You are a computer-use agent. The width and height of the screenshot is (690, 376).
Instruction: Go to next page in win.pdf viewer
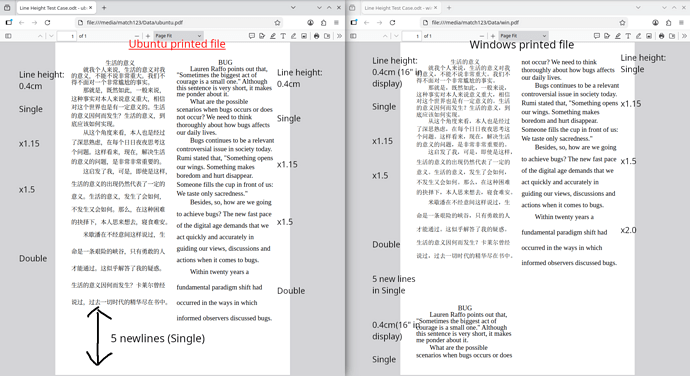[396, 36]
